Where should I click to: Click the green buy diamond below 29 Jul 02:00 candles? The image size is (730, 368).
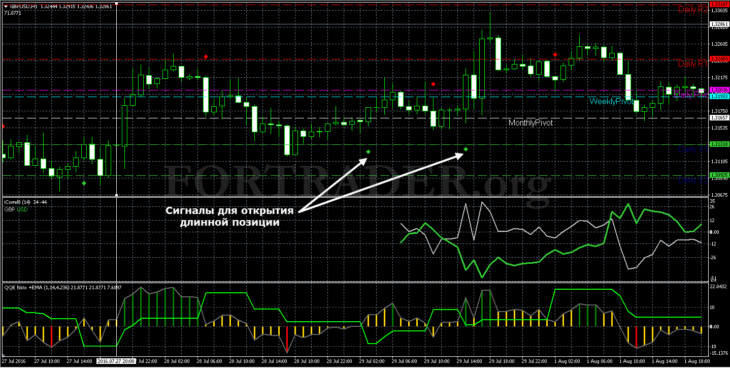coord(368,152)
